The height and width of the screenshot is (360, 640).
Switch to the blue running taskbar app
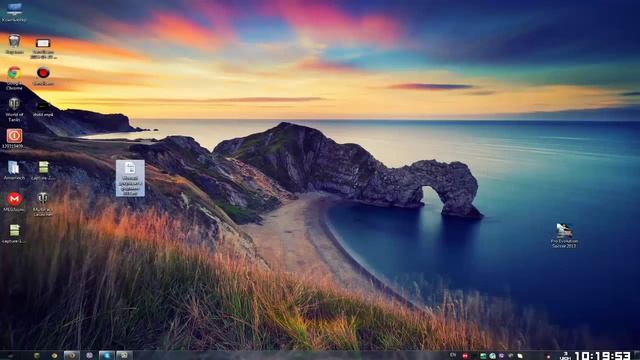(x=107, y=356)
